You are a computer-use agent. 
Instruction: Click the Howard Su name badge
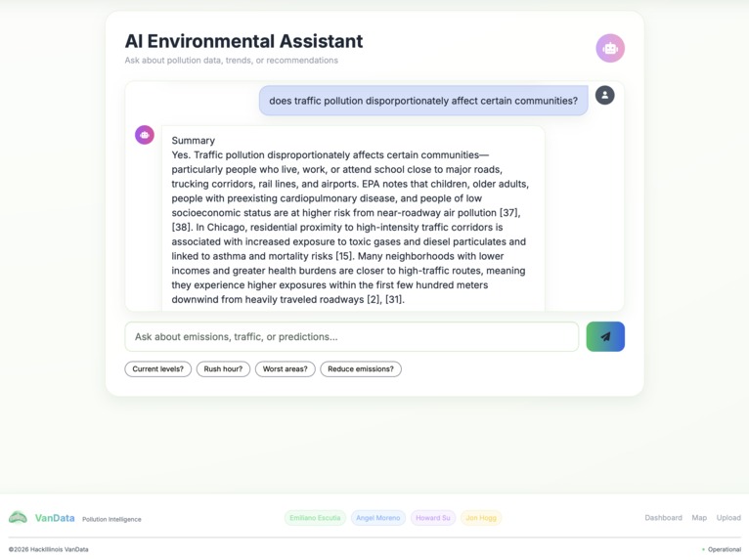[x=433, y=518]
